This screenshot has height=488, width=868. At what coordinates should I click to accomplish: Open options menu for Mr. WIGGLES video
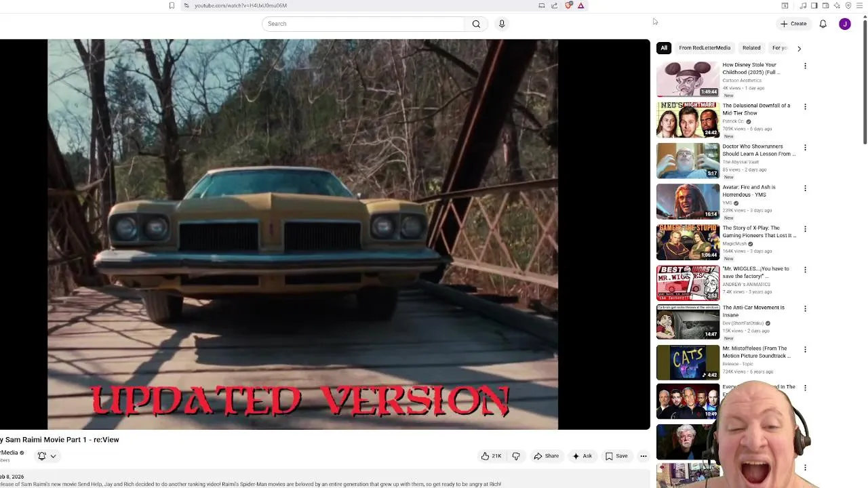[805, 269]
